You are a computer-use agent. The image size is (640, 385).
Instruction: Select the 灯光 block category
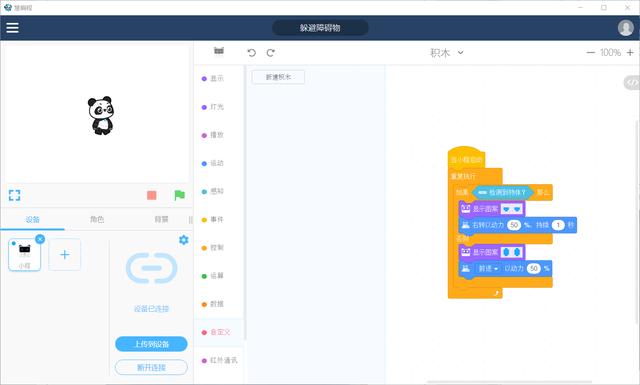coord(213,107)
